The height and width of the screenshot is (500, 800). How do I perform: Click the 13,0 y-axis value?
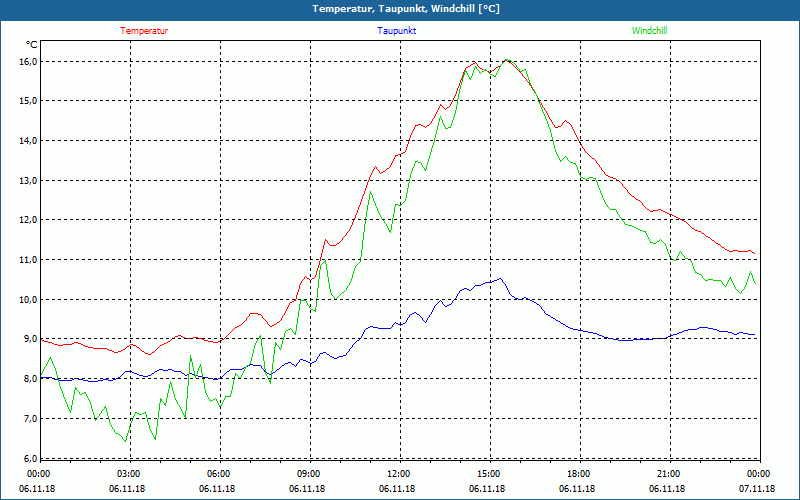[x=29, y=180]
